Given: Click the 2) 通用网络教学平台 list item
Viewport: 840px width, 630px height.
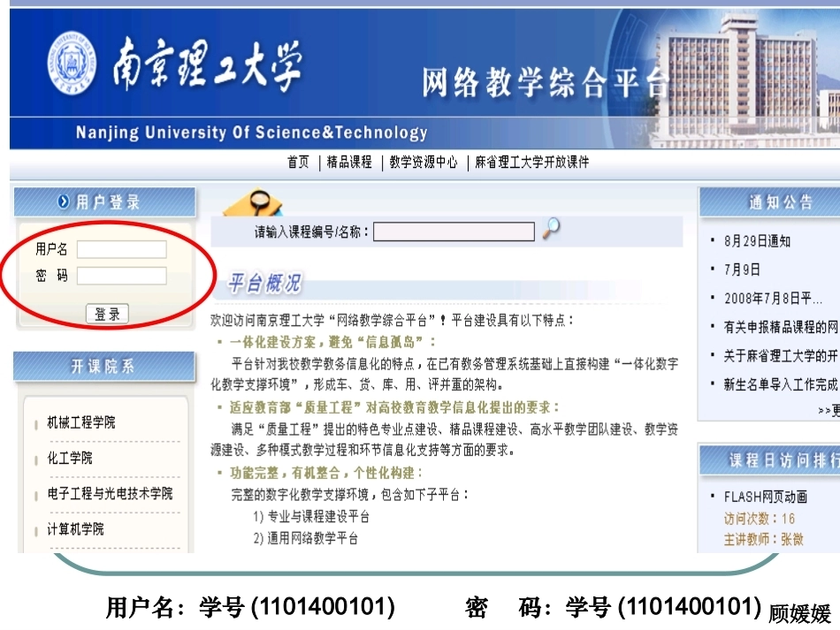Looking at the screenshot, I should click(305, 538).
